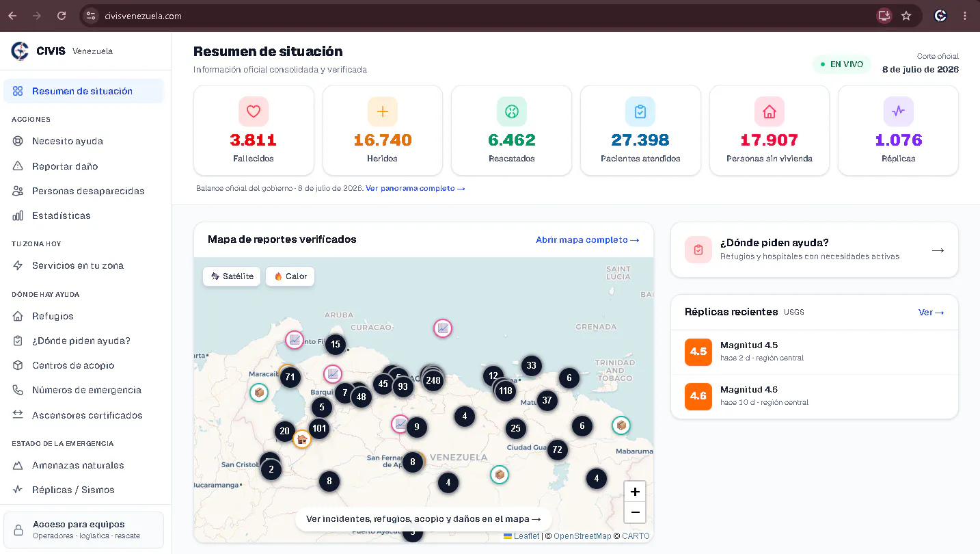The image size is (980, 554).
Task: Zoom out on the map
Action: point(635,512)
